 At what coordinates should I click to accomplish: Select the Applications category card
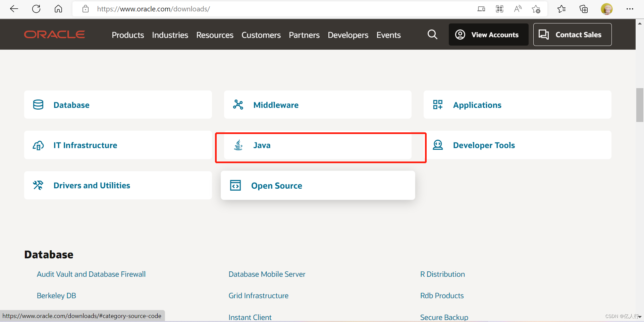click(517, 105)
